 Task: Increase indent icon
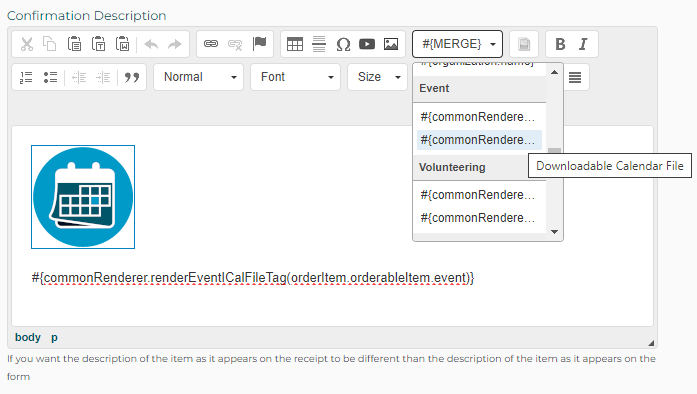click(x=103, y=77)
